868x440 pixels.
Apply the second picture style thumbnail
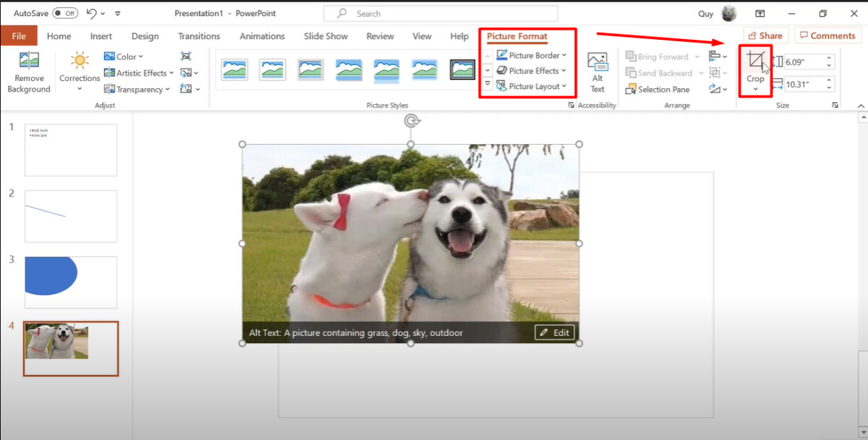tap(273, 69)
